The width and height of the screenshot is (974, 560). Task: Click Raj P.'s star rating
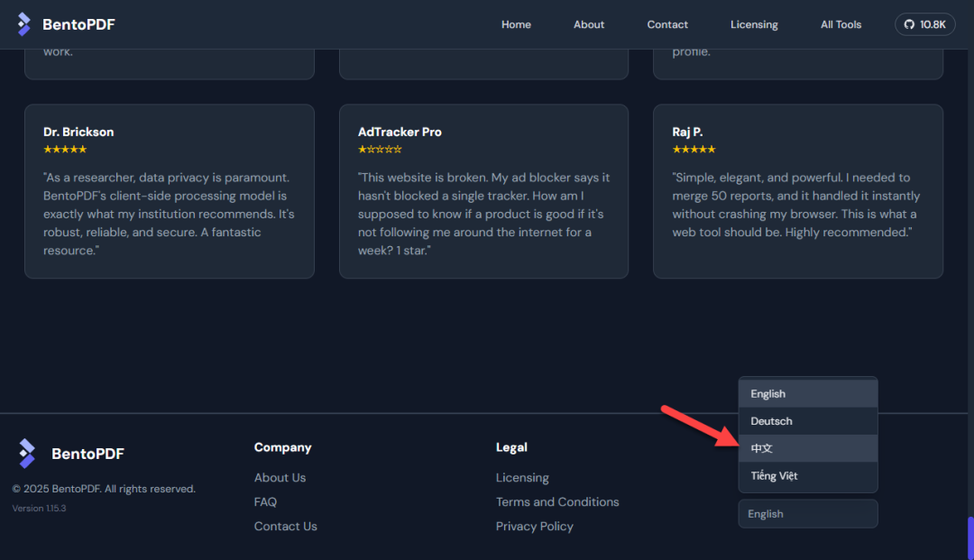[694, 149]
